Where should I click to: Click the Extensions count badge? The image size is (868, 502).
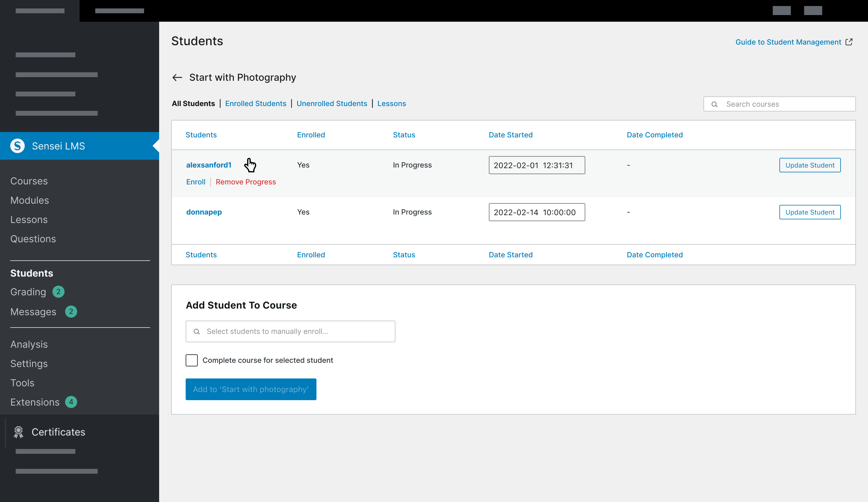click(x=71, y=401)
